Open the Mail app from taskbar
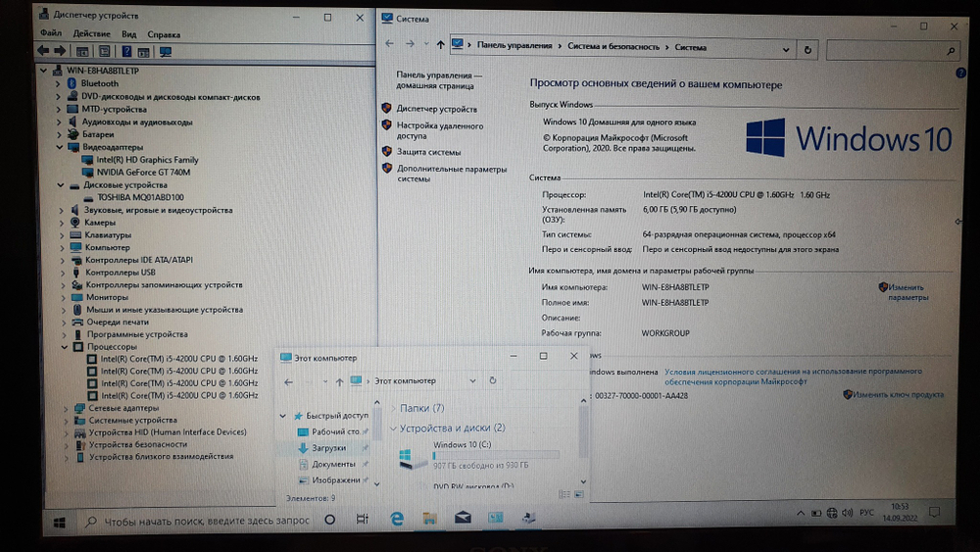 point(463,517)
